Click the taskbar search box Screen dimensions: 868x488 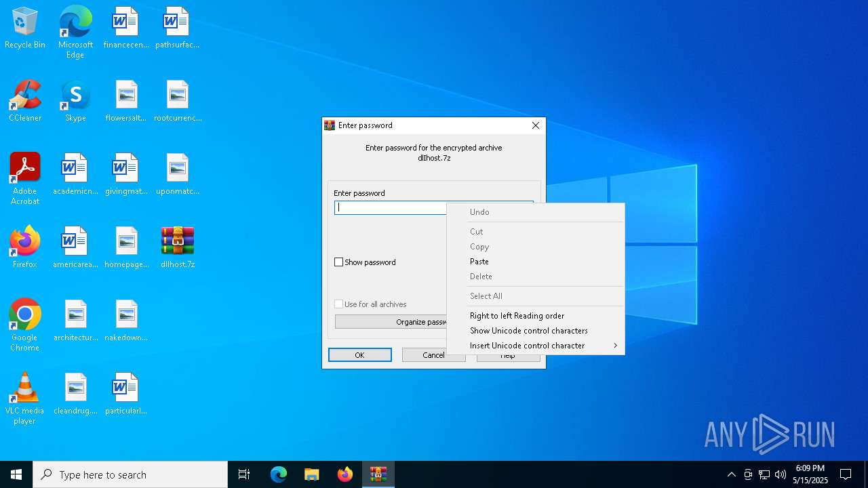point(130,474)
